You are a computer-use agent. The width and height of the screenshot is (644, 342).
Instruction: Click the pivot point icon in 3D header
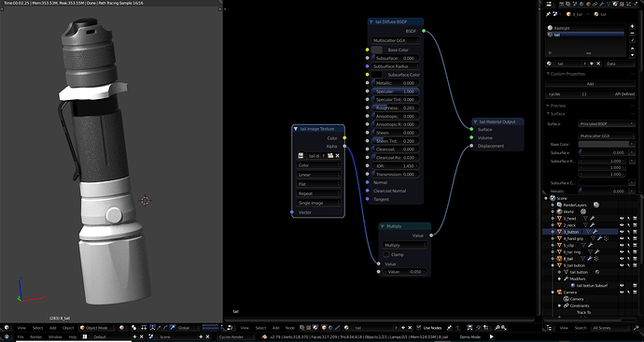(x=133, y=328)
